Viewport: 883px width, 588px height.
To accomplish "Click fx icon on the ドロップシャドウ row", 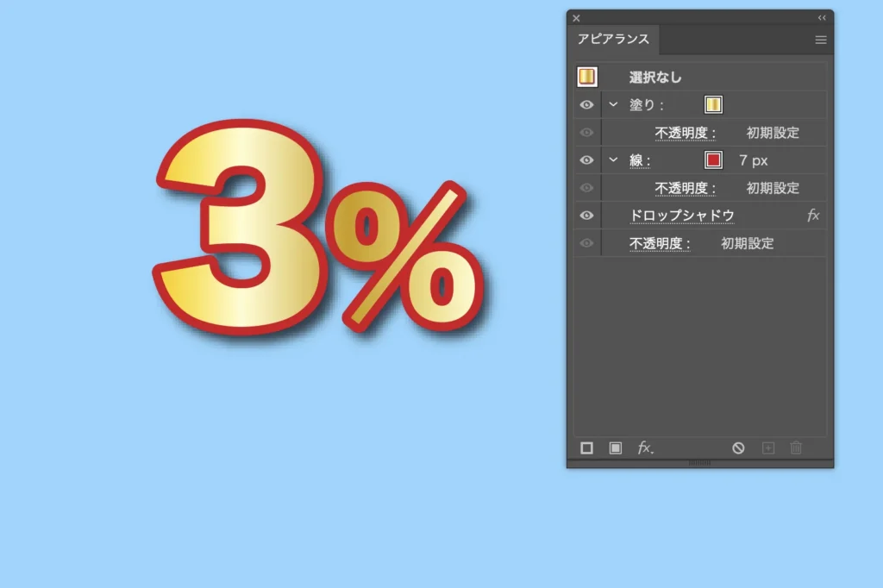I will click(x=813, y=216).
